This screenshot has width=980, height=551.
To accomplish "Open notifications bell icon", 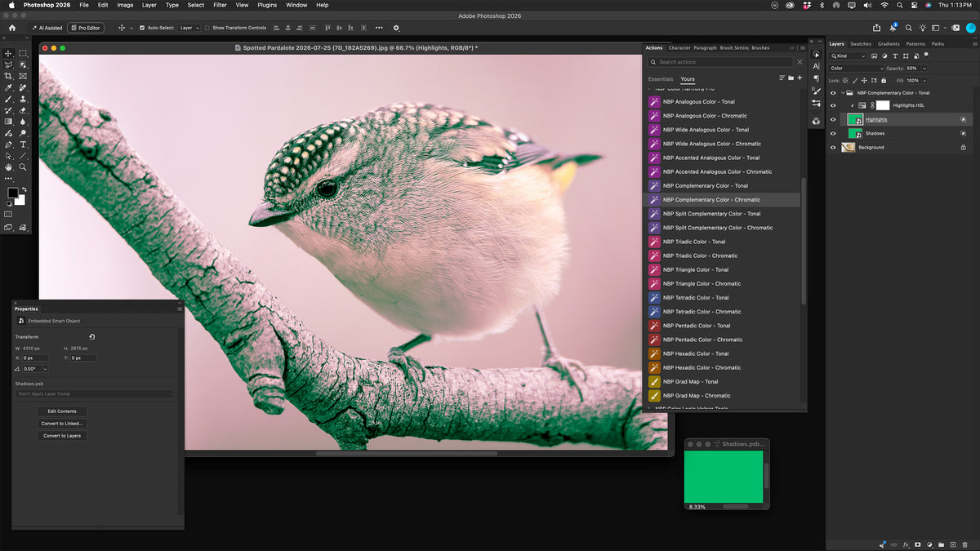I will click(893, 28).
